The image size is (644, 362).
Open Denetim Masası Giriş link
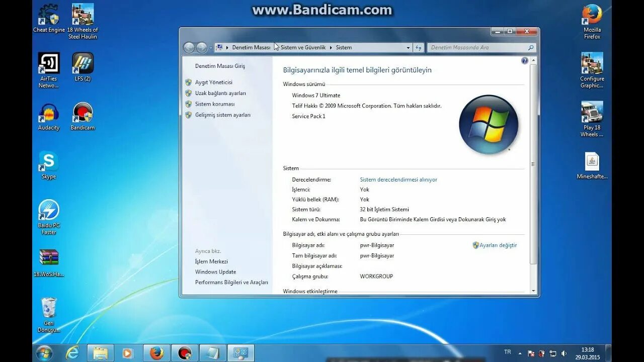(x=220, y=66)
